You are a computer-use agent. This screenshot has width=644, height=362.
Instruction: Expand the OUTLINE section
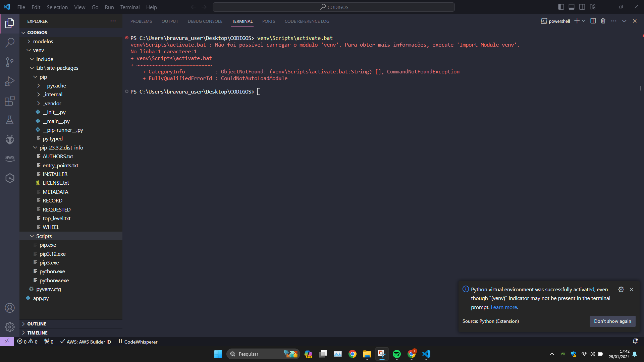71,324
